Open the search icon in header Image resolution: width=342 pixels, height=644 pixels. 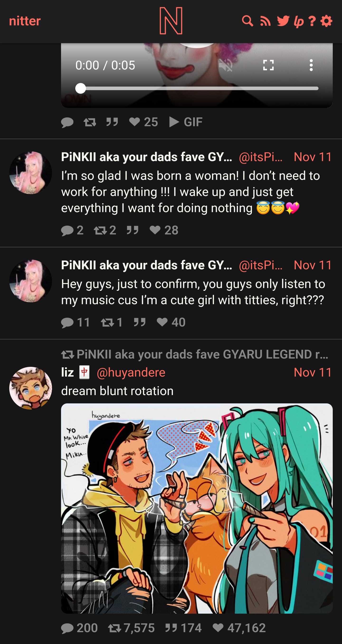coord(247,21)
